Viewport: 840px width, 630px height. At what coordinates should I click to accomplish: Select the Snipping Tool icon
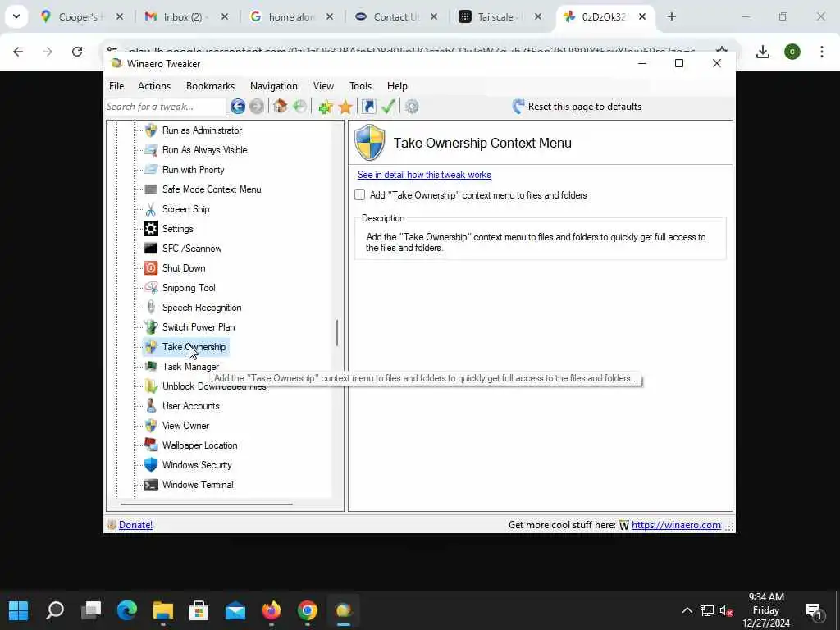(x=151, y=288)
